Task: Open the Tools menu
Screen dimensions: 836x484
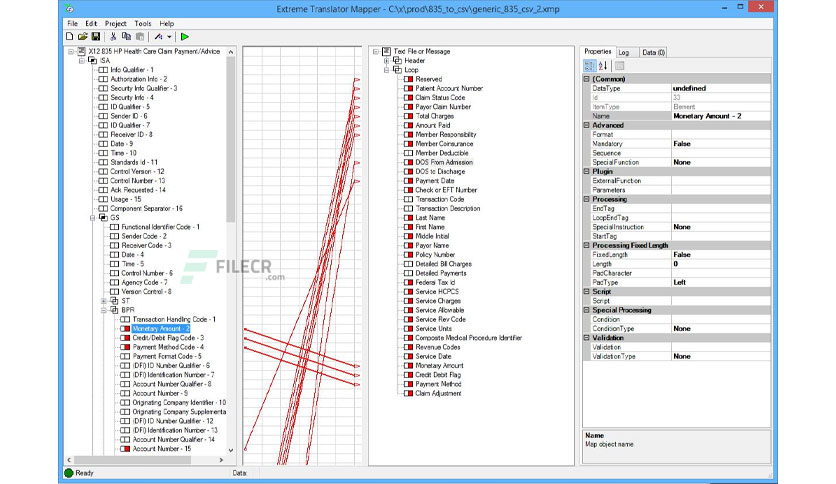Action: coord(142,23)
